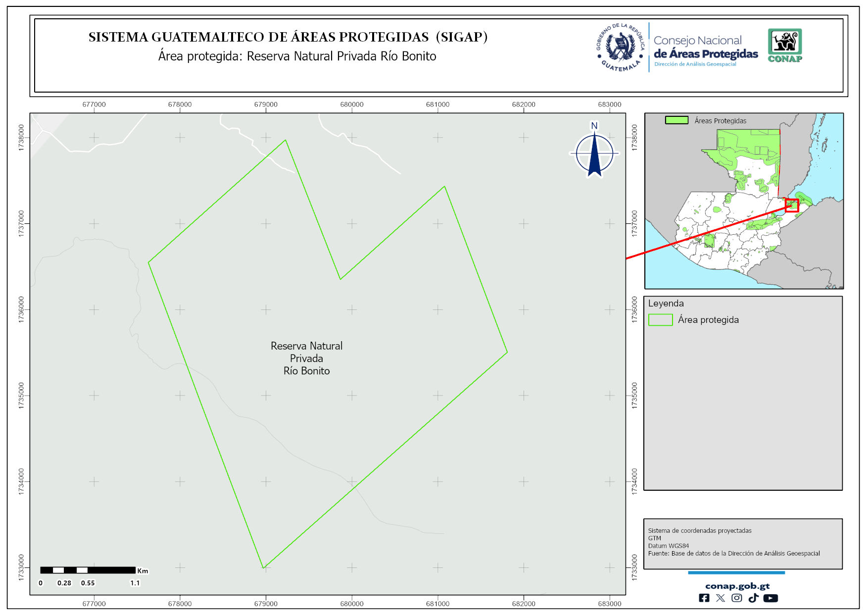868x614 pixels.
Task: Open the YouTube icon in footer
Action: (771, 598)
